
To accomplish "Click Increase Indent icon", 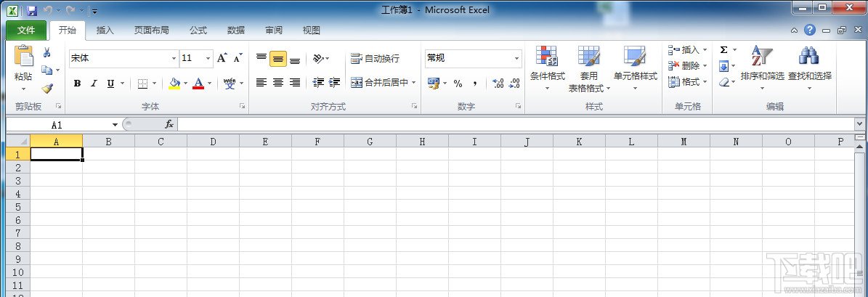I will [x=334, y=82].
